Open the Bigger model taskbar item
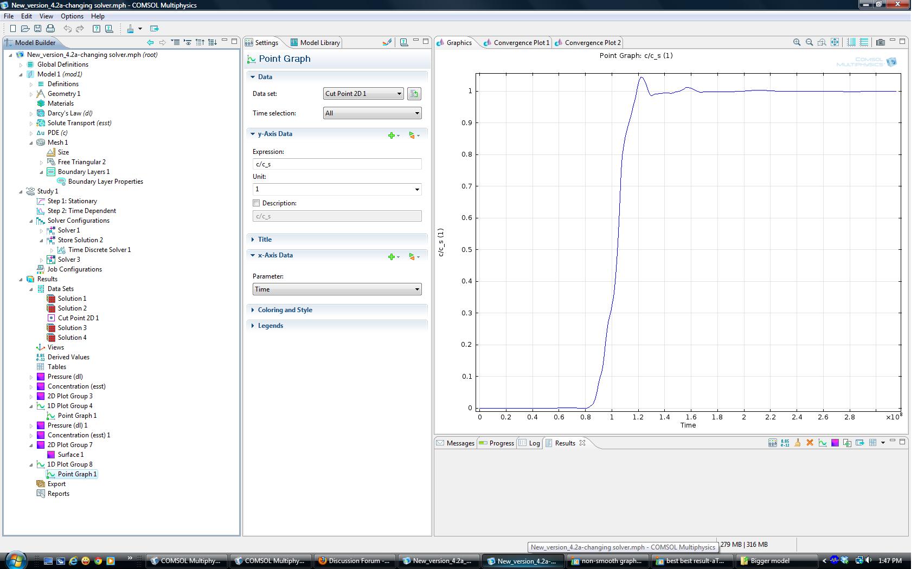 776,561
